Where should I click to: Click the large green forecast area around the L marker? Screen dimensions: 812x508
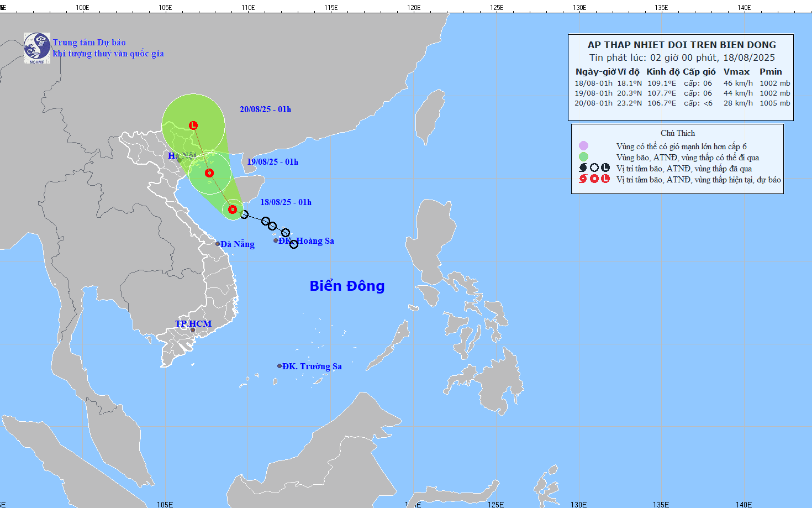tap(193, 125)
